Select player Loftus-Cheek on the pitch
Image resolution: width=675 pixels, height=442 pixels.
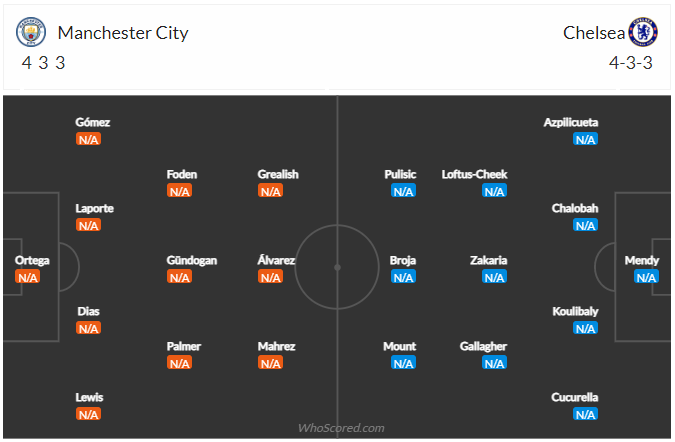(x=474, y=174)
